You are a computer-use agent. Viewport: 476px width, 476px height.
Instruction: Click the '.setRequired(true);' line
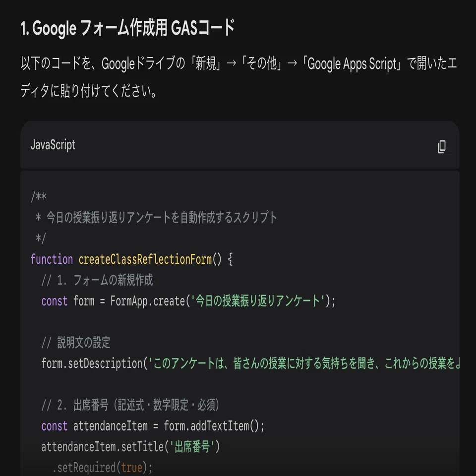102,468
